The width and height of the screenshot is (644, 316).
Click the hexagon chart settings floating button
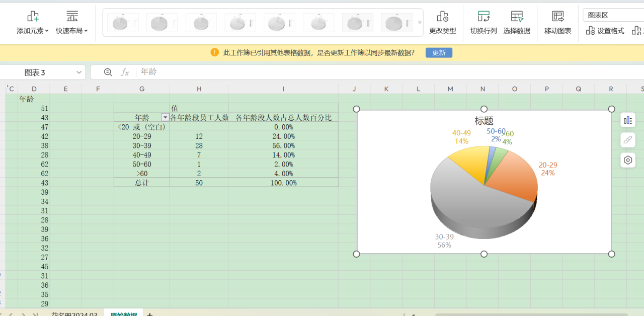(628, 160)
